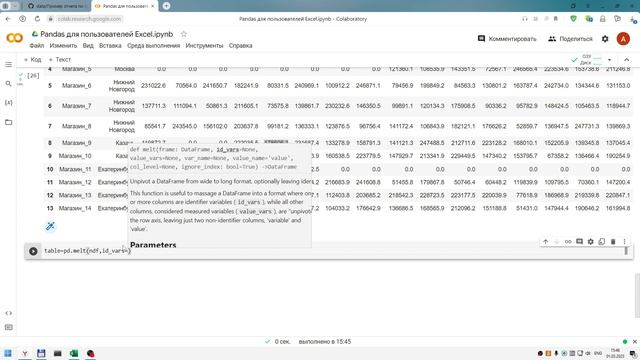Viewport: 640px width, 360px height.
Task: Open the terminal panel icon
Action: click(x=8, y=327)
